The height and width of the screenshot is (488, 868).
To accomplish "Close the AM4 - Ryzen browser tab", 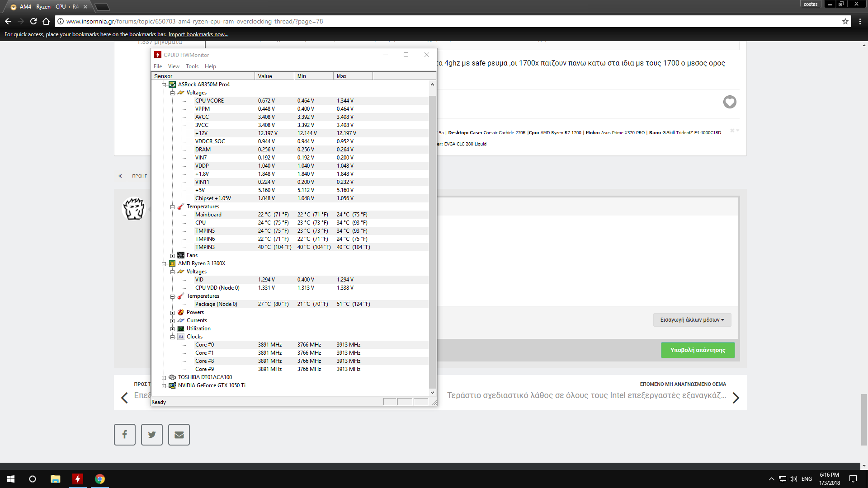I will tap(85, 7).
